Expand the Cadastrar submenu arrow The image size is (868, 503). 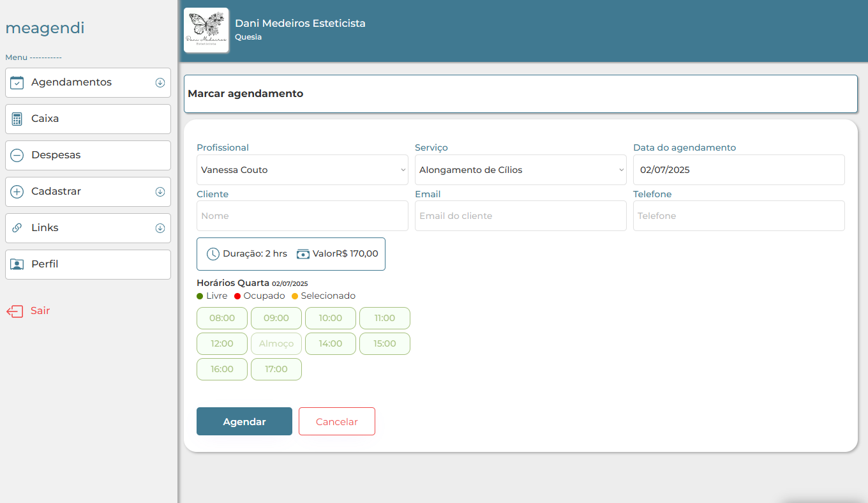tap(160, 191)
